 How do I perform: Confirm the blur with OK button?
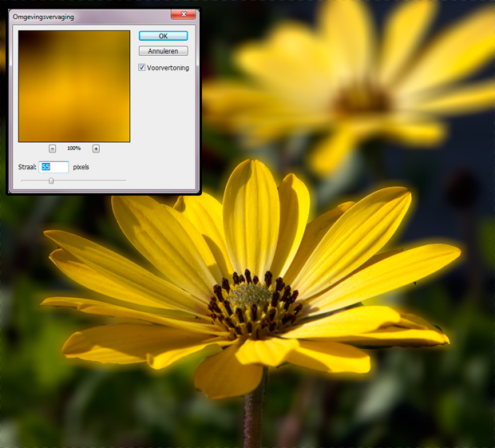(163, 36)
